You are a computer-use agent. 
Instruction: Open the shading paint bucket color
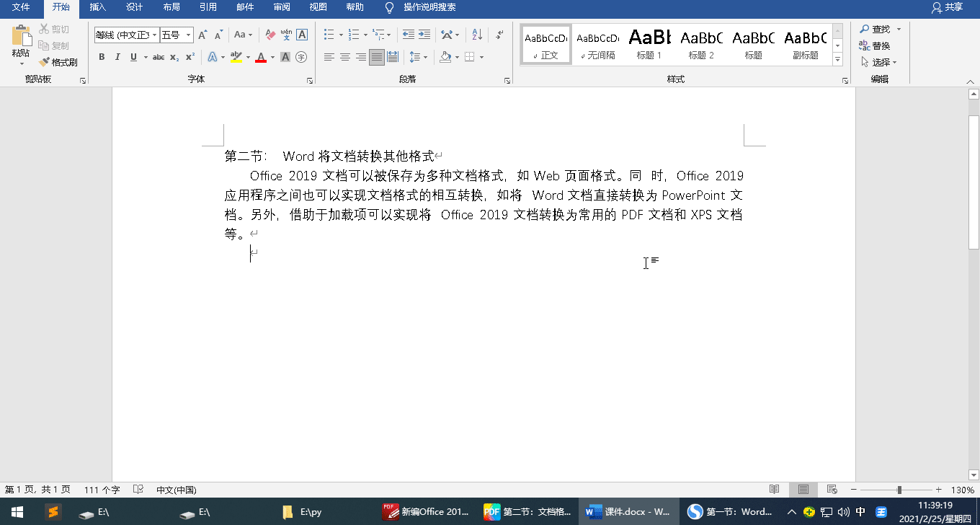(445, 57)
